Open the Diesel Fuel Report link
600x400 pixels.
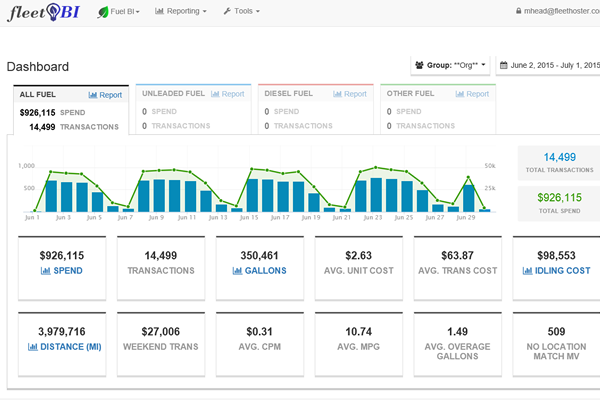350,94
